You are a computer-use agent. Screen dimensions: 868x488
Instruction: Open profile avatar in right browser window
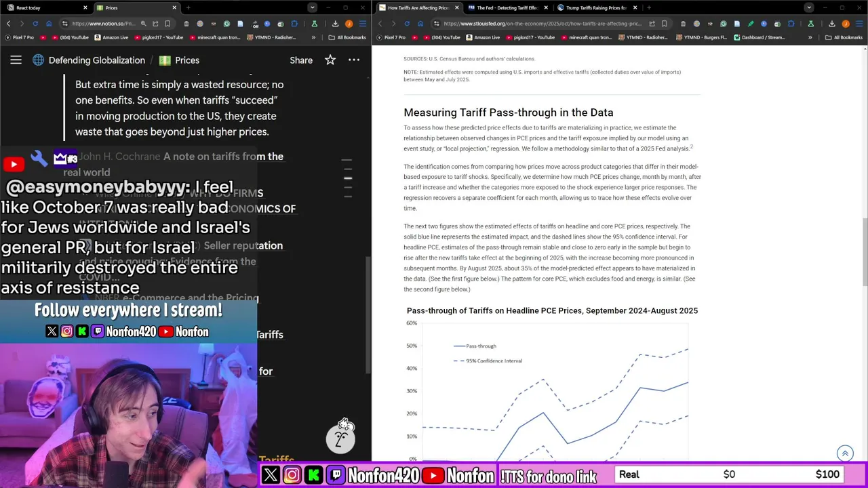click(x=845, y=23)
